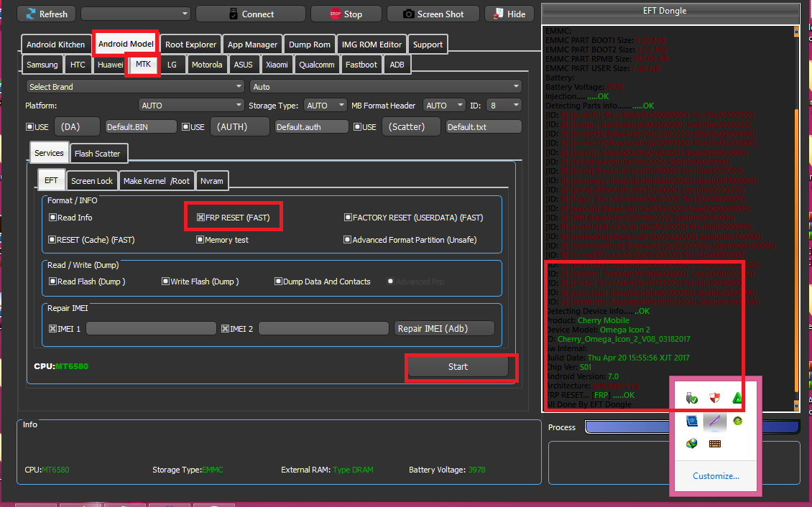Click the Connect button
This screenshot has width=812, height=507.
click(251, 14)
